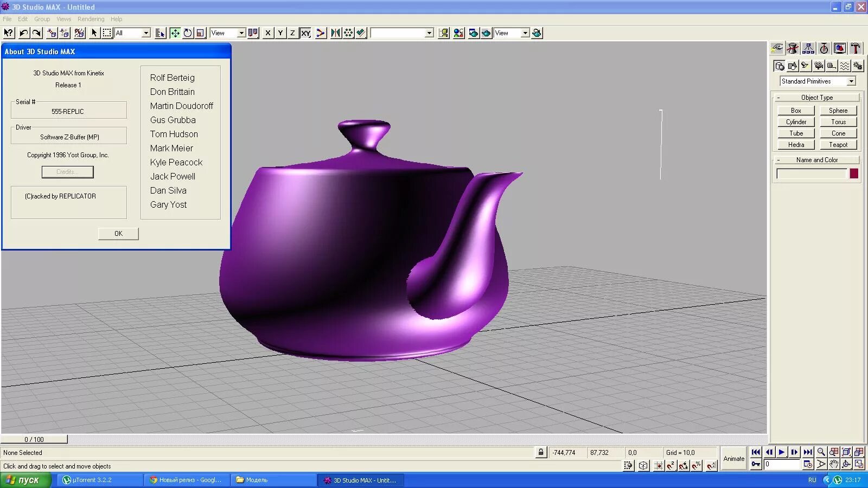Image resolution: width=868 pixels, height=488 pixels.
Task: Toggle the Spinner Snap magnet
Action: pyautogui.click(x=711, y=465)
